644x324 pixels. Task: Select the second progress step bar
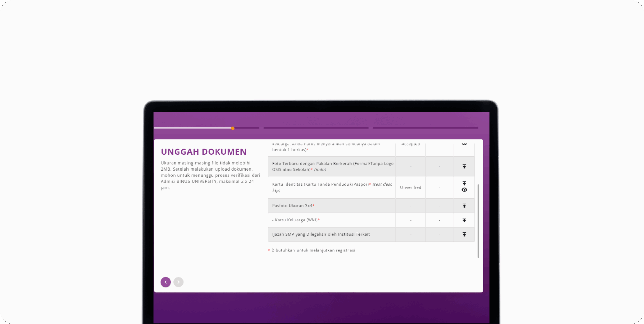tap(316, 128)
